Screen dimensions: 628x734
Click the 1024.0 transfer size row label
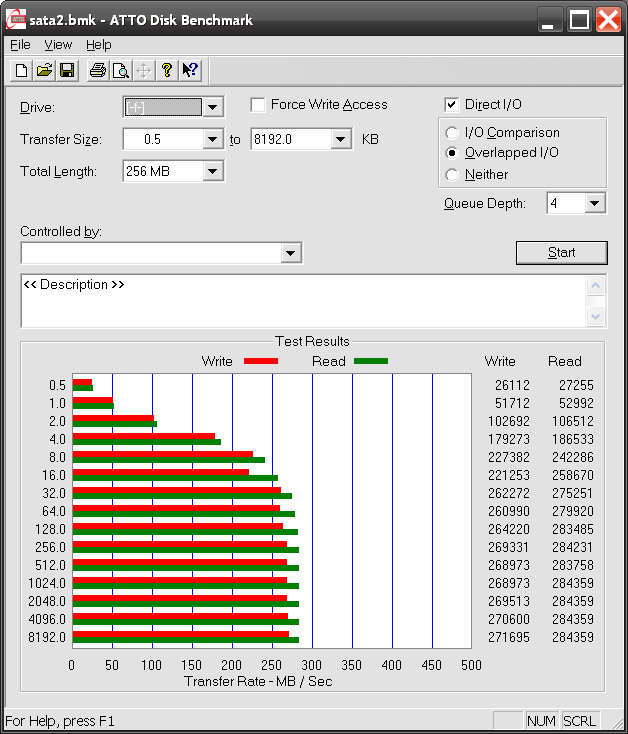47,583
